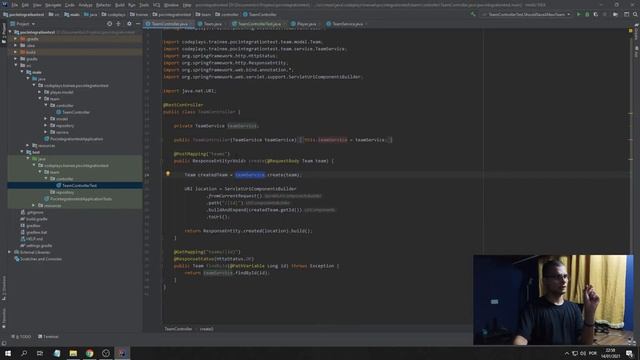Hide the Project tool window

point(138,24)
